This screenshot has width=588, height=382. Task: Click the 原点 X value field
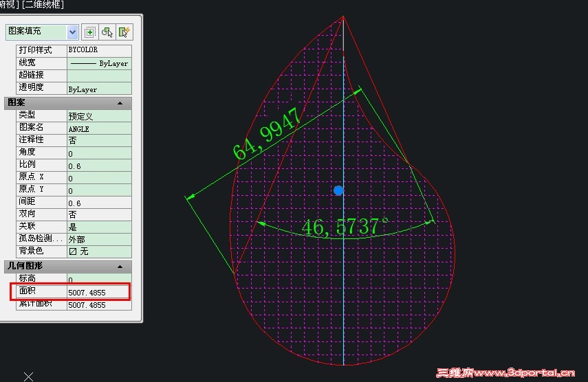point(99,177)
